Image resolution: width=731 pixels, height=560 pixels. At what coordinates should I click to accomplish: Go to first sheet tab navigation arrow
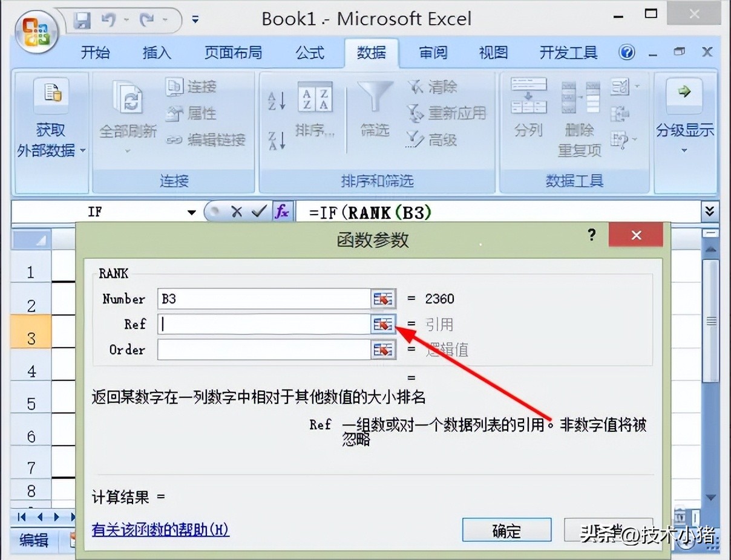[22, 517]
